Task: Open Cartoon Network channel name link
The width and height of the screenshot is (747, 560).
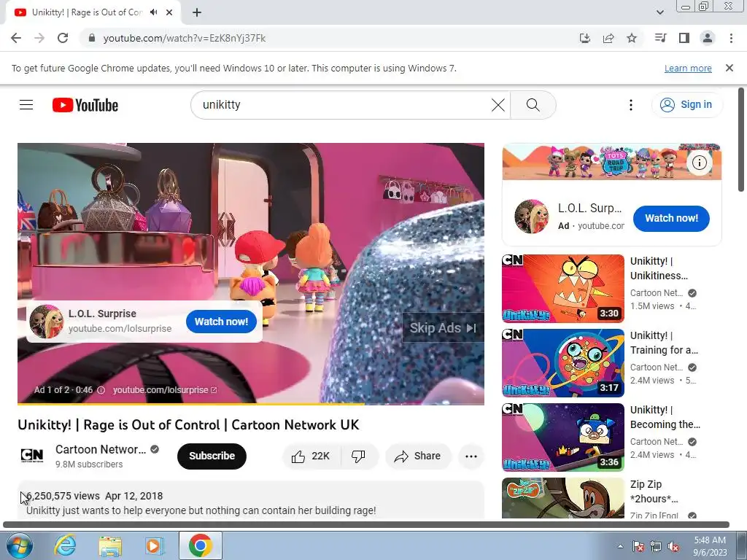Action: tap(101, 449)
